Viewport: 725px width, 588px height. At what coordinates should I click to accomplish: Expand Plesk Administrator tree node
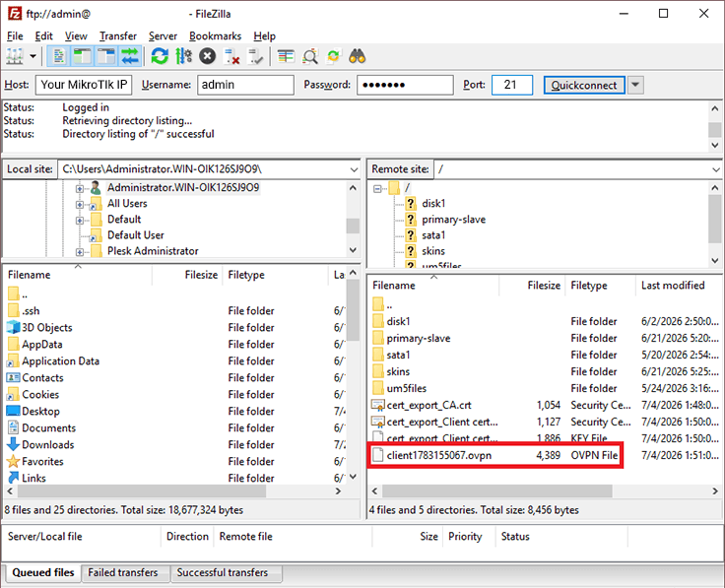(80, 252)
